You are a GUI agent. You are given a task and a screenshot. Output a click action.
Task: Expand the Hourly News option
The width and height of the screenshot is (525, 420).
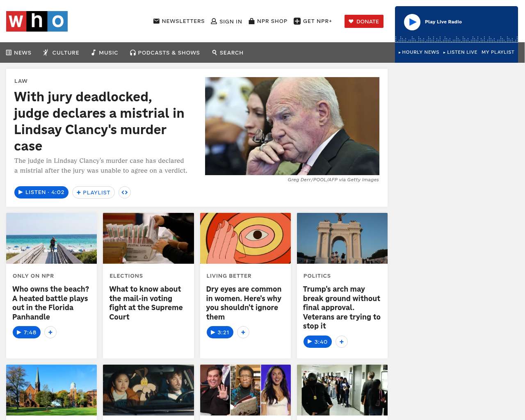pos(419,52)
